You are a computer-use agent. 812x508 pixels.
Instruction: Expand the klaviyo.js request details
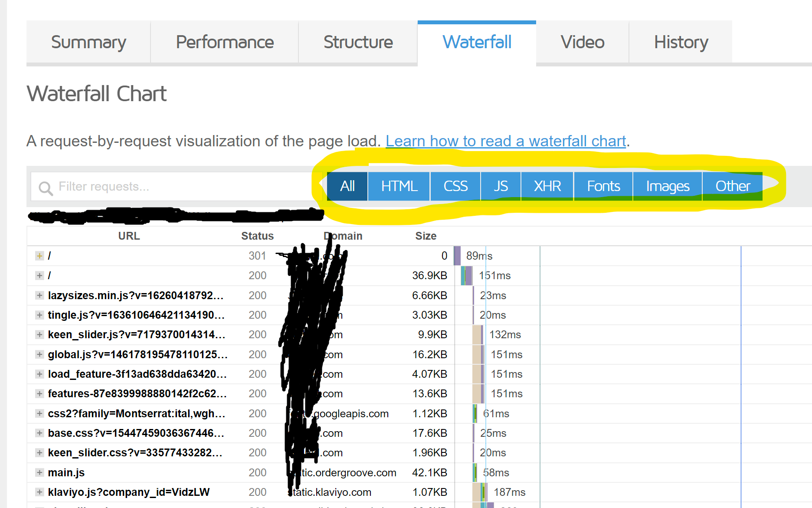tap(39, 492)
